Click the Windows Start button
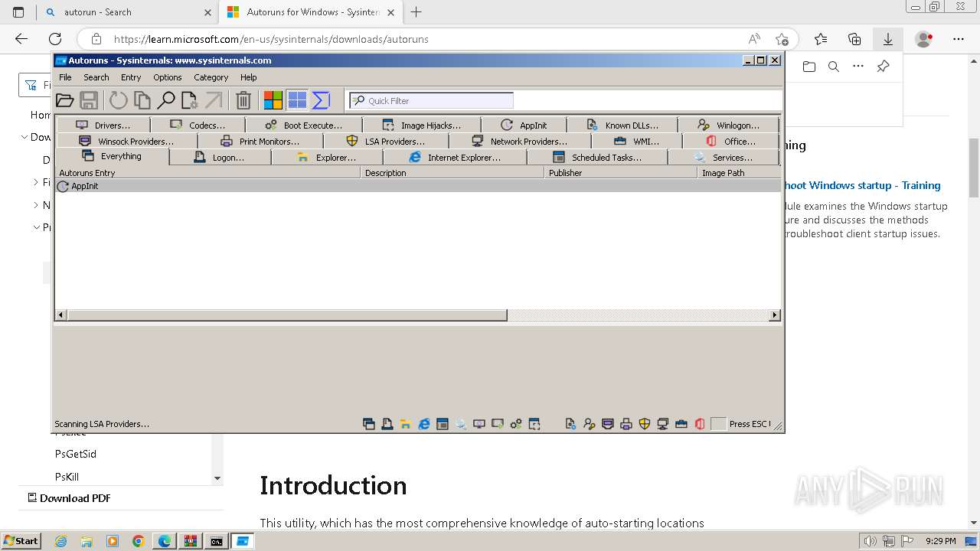Viewport: 980px width, 551px height. coord(21,541)
